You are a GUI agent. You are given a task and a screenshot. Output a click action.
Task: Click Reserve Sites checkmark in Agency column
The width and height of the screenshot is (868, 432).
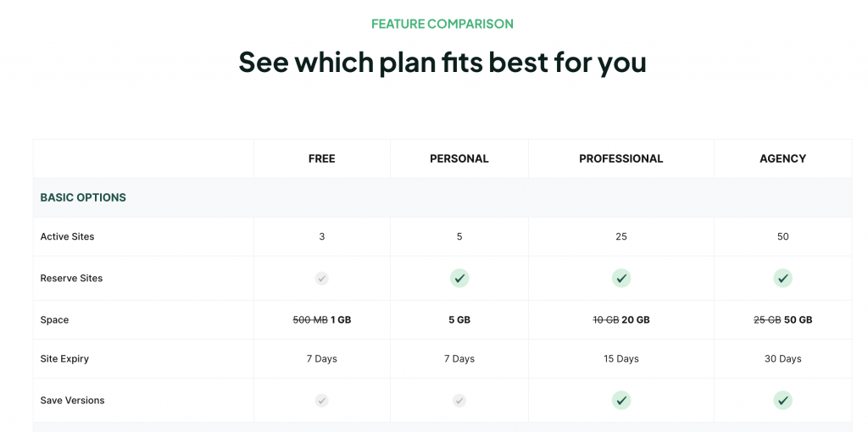click(782, 278)
